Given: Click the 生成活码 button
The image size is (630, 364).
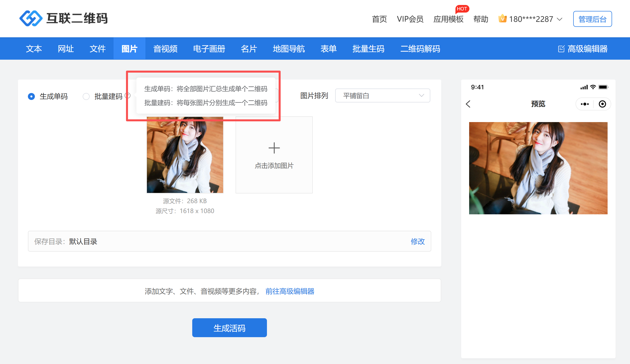Looking at the screenshot, I should coord(229,328).
